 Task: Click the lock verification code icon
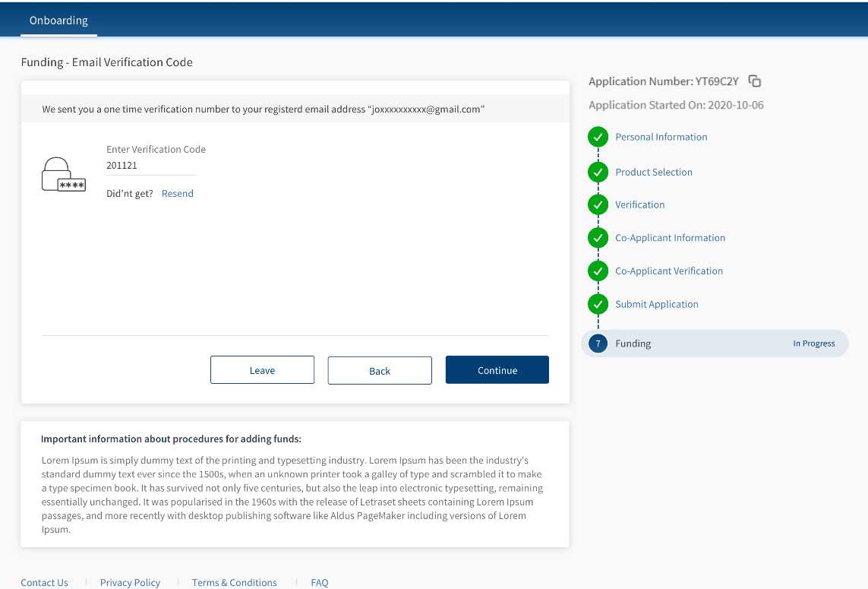(x=63, y=175)
